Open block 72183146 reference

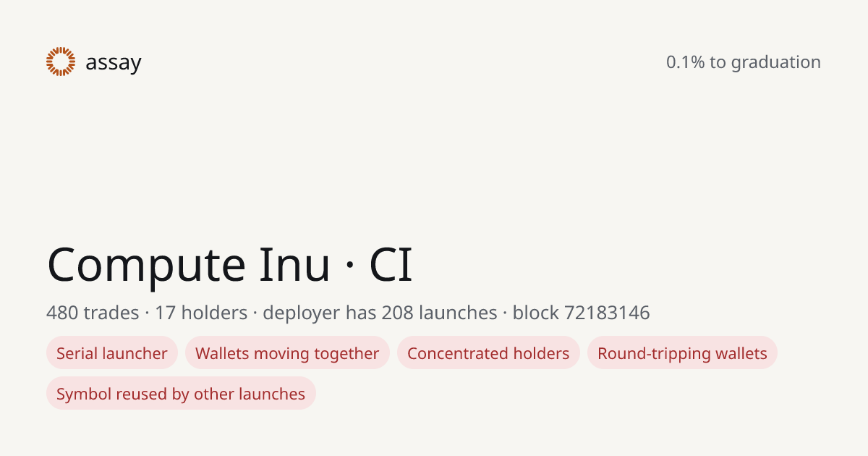pyautogui.click(x=581, y=313)
